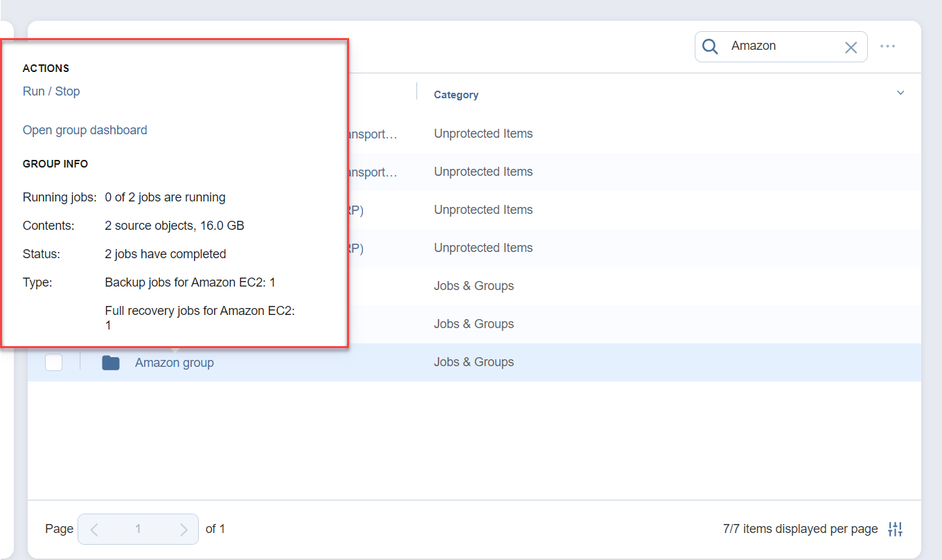The width and height of the screenshot is (942, 560).
Task: Select the last Unprotected Items row
Action: [483, 248]
